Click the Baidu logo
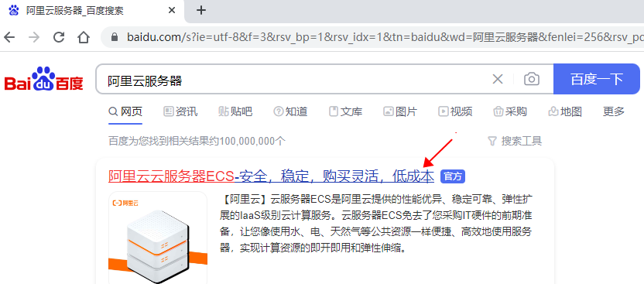This screenshot has width=644, height=284. click(x=44, y=79)
